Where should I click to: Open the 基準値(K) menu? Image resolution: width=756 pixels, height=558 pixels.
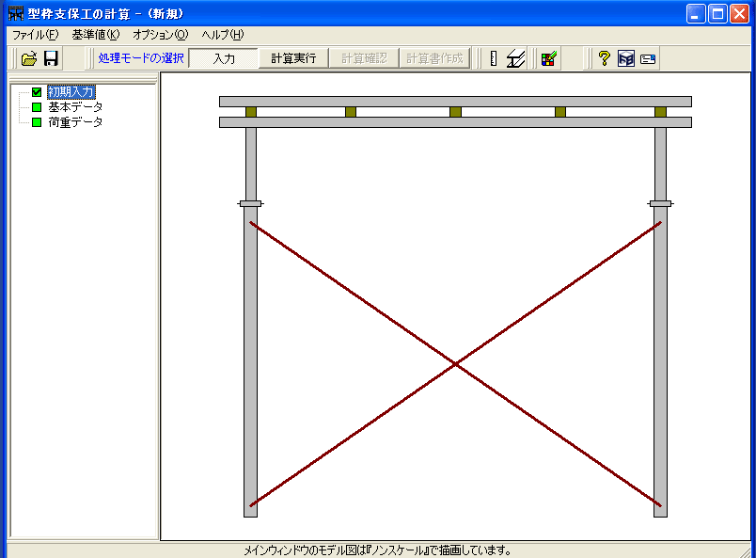96,35
